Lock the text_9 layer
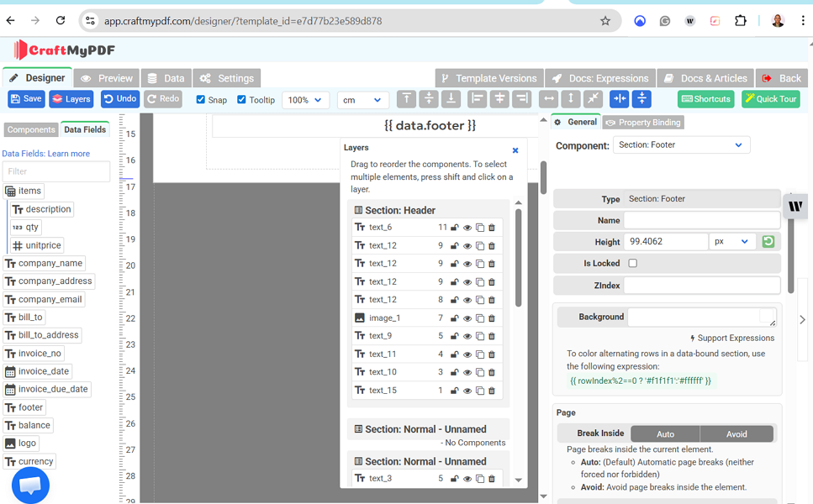 click(x=455, y=336)
